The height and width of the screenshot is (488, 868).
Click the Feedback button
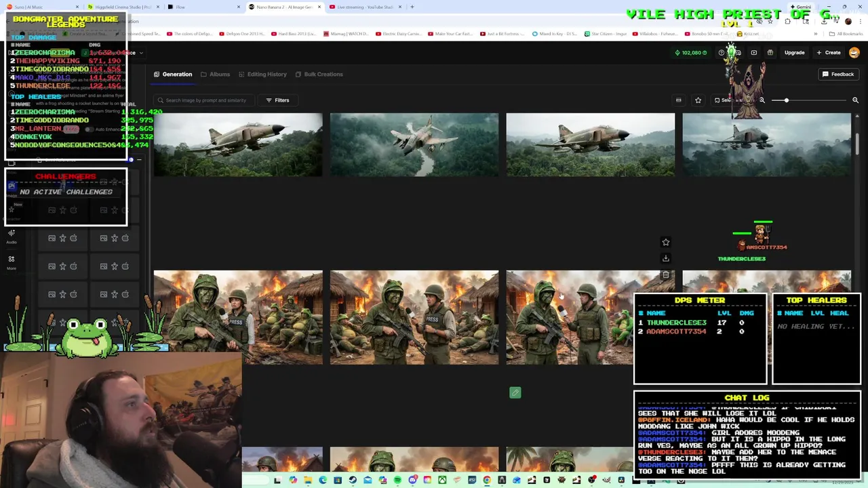coord(838,74)
